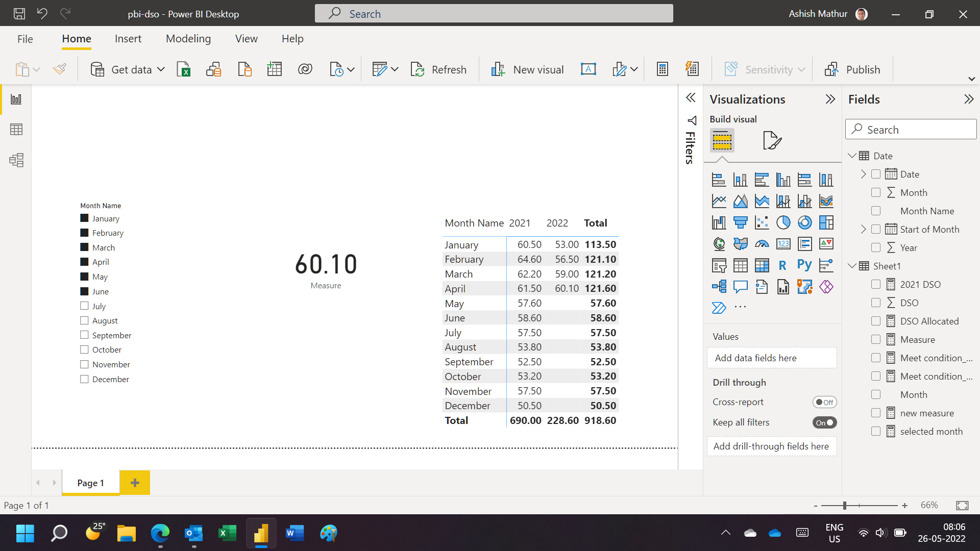Click in the Fields search box
This screenshot has height=551, width=980.
tap(911, 130)
